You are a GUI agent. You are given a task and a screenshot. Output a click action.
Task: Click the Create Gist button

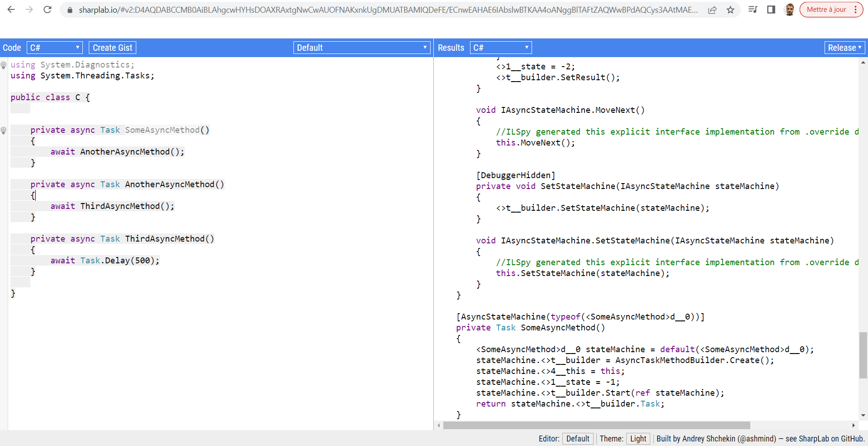point(112,47)
